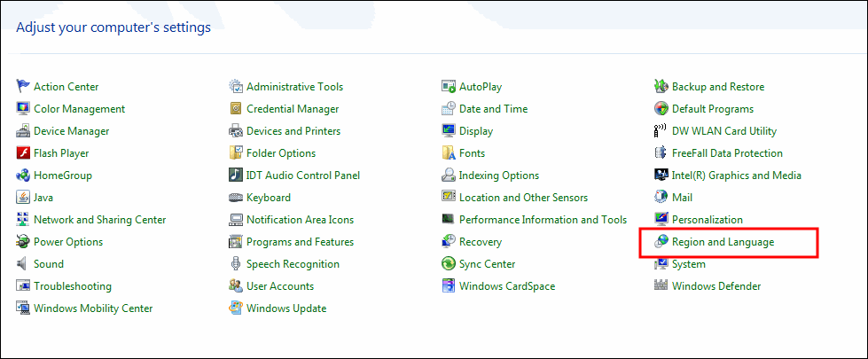Open Performance Information and Tools
The width and height of the screenshot is (868, 359).
(x=543, y=220)
